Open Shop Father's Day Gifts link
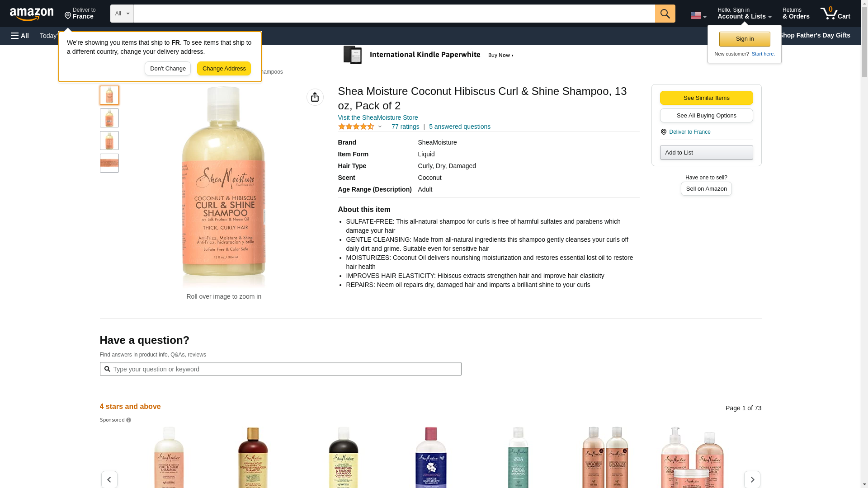Image resolution: width=868 pixels, height=488 pixels. (815, 35)
